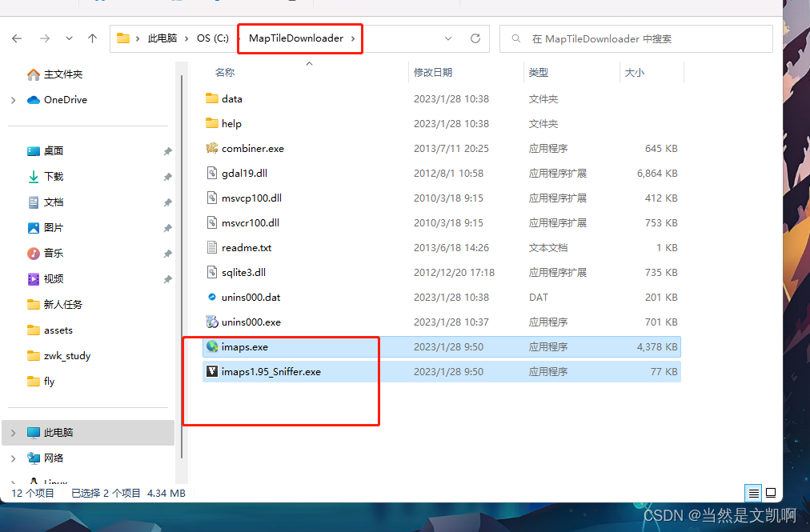
Task: Switch to large thumbnails view at bottom right
Action: click(771, 493)
